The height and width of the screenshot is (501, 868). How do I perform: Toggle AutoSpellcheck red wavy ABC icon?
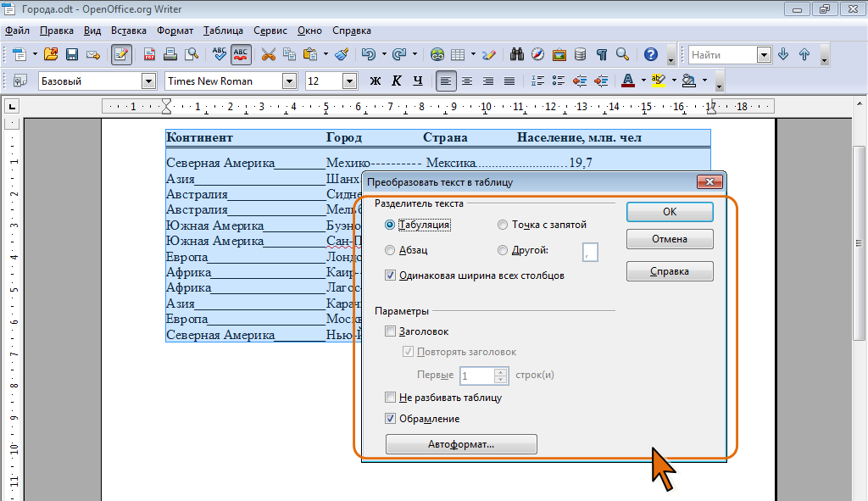[241, 54]
